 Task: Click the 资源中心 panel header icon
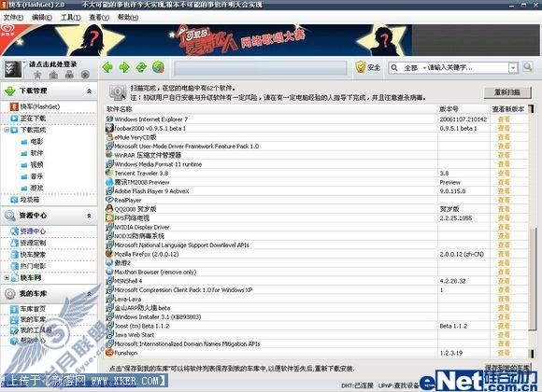tap(9, 216)
